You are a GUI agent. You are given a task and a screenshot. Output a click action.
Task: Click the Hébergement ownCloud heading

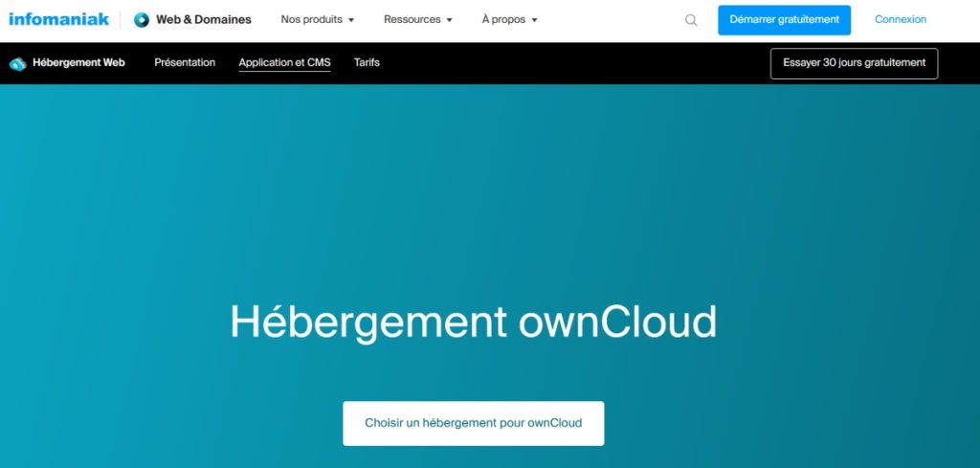coord(473,323)
